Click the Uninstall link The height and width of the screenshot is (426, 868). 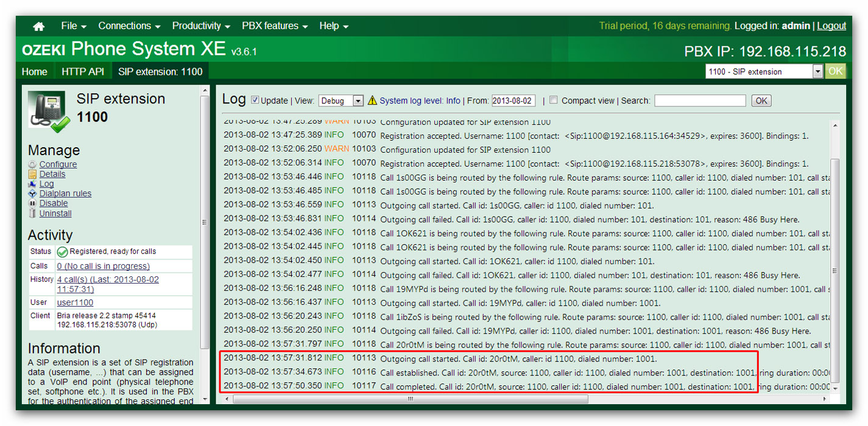[x=55, y=214]
